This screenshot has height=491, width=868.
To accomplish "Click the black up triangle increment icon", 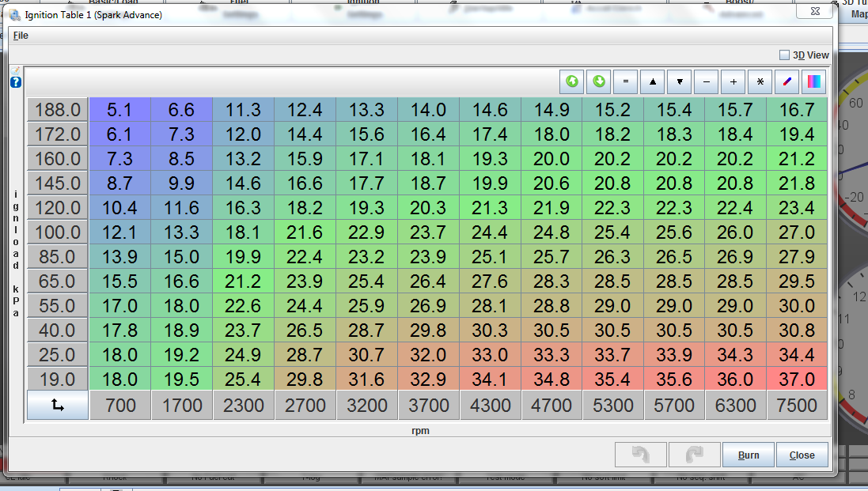I will click(653, 81).
